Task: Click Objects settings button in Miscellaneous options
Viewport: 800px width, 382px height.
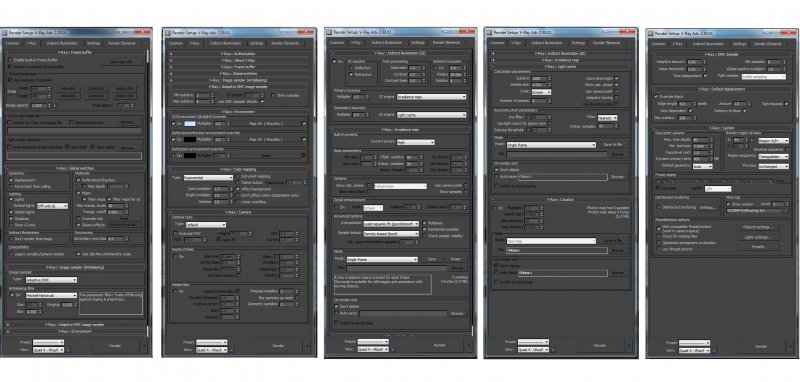Action: point(758,227)
